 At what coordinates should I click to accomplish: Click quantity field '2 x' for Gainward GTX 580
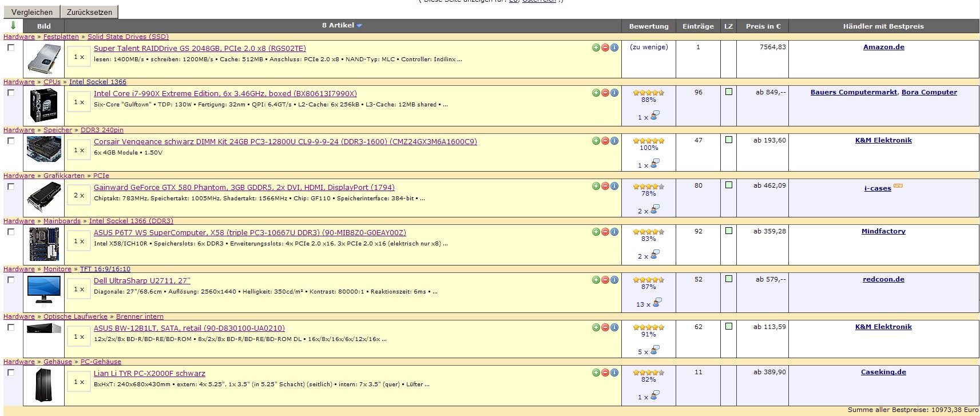pyautogui.click(x=79, y=195)
